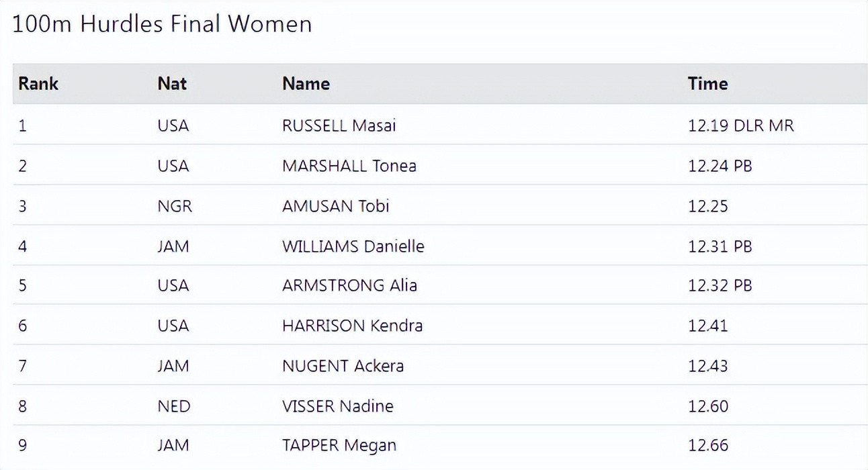Click the 12.19 DLR MR time
Viewport: 868px width, 470px height.
pos(740,126)
